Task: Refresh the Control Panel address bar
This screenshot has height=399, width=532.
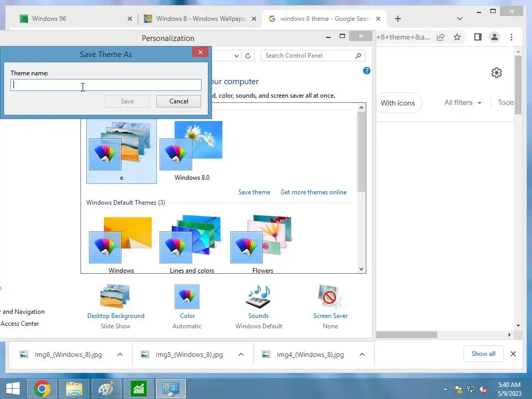Action: click(x=248, y=56)
